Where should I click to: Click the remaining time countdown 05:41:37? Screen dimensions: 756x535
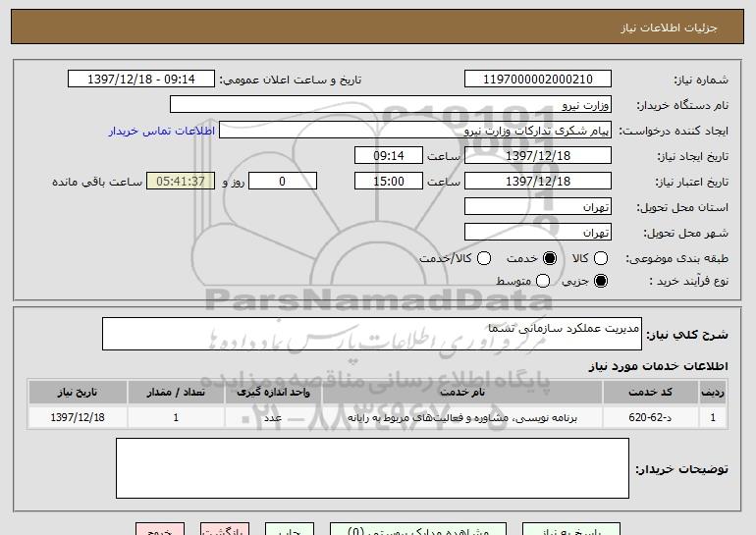pos(181,182)
